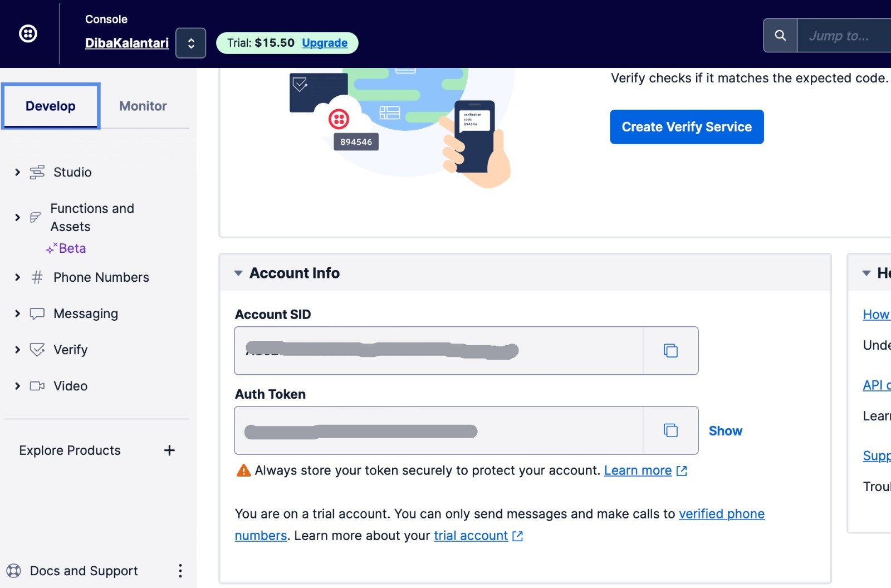The width and height of the screenshot is (891, 588).
Task: Click Create Verify Service button
Action: point(687,127)
